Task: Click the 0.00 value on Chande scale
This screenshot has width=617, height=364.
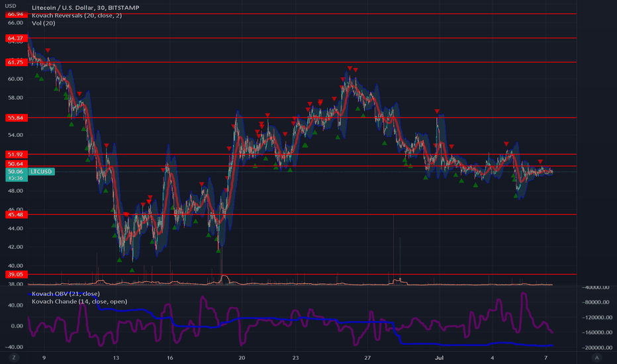Action: point(17,326)
